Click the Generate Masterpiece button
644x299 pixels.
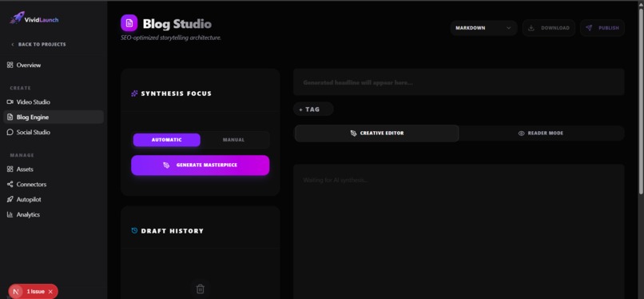point(201,165)
